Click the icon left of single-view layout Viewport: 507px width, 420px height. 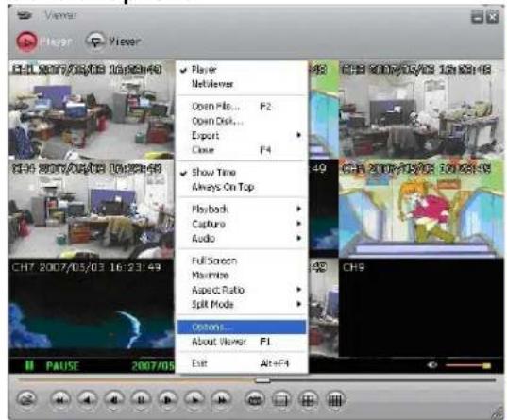[x=255, y=400]
